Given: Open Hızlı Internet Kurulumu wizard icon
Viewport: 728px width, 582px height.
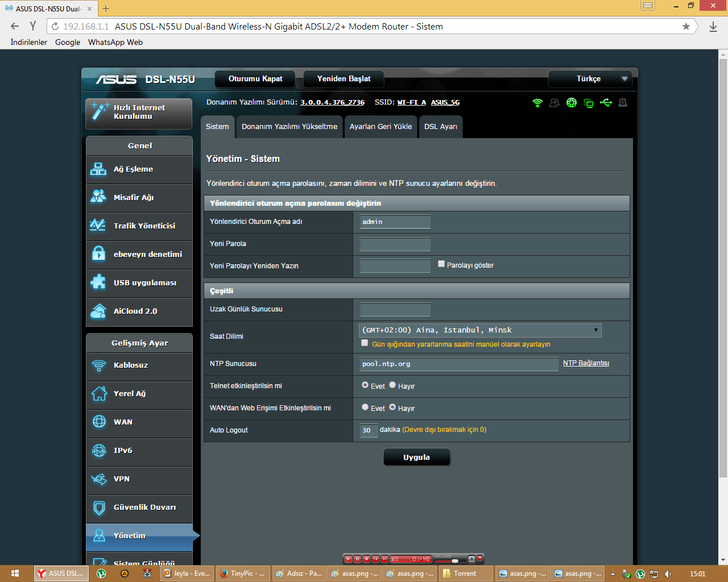Looking at the screenshot, I should click(x=99, y=111).
